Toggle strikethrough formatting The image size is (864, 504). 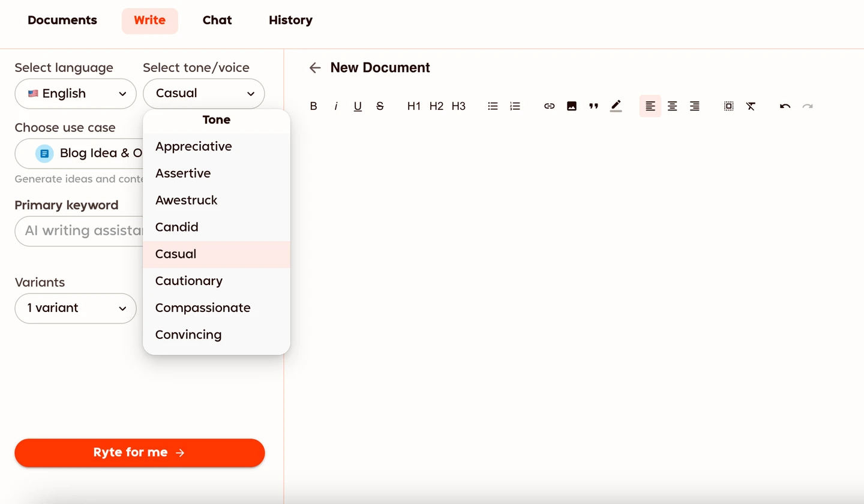[380, 106]
